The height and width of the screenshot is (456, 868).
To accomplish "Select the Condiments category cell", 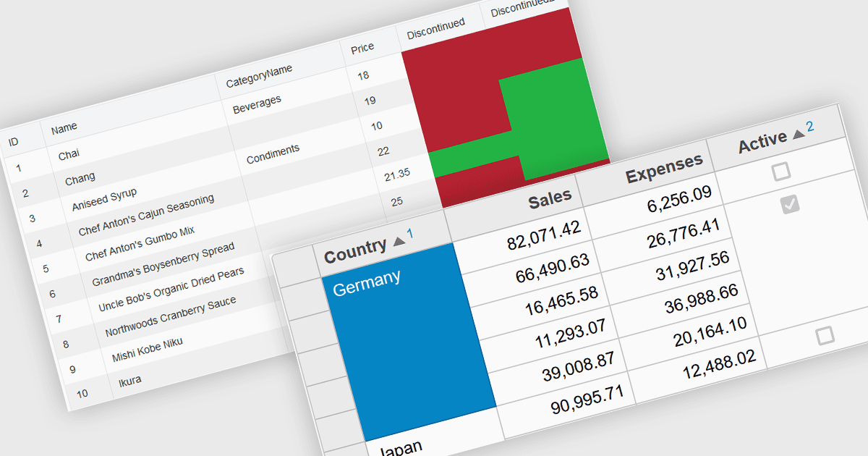I will [273, 154].
